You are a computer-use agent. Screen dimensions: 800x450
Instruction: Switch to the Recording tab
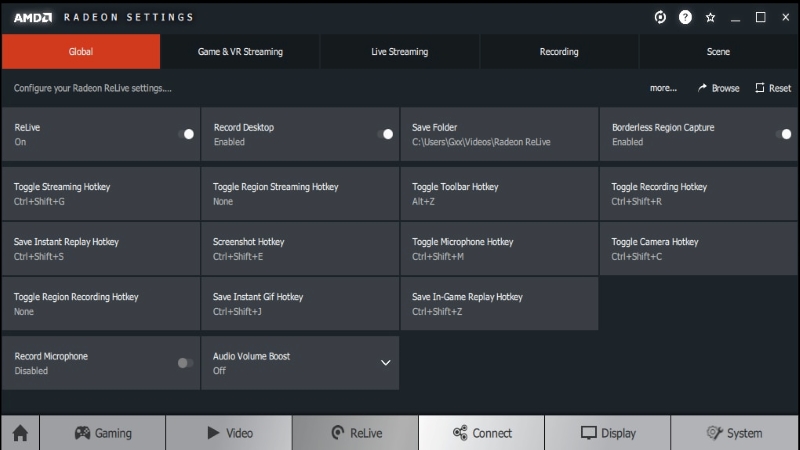pyautogui.click(x=559, y=52)
